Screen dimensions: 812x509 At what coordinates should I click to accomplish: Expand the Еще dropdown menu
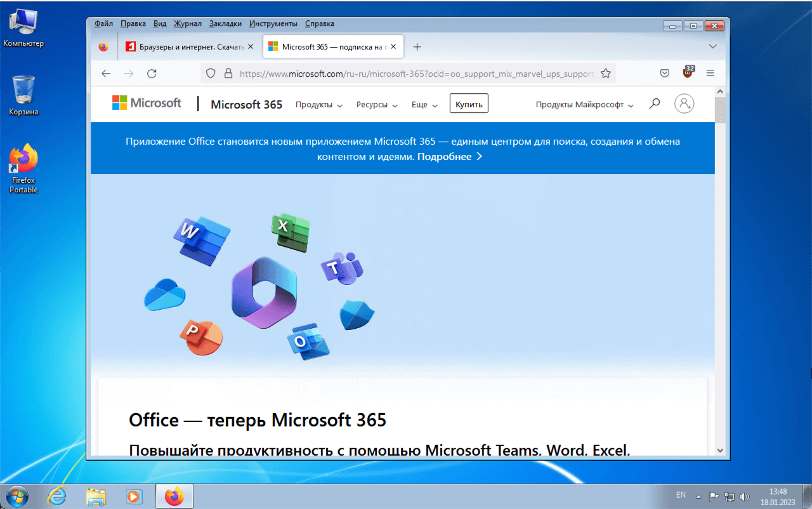point(424,105)
